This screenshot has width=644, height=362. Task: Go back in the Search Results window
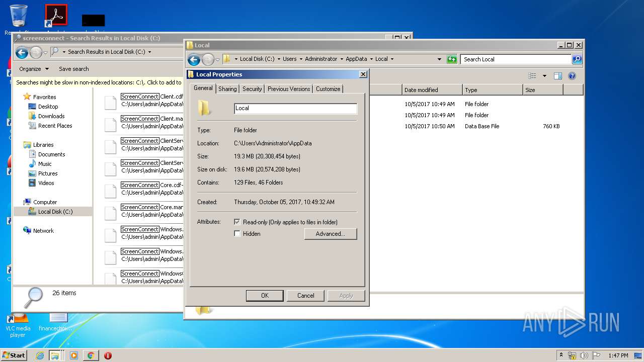click(22, 52)
